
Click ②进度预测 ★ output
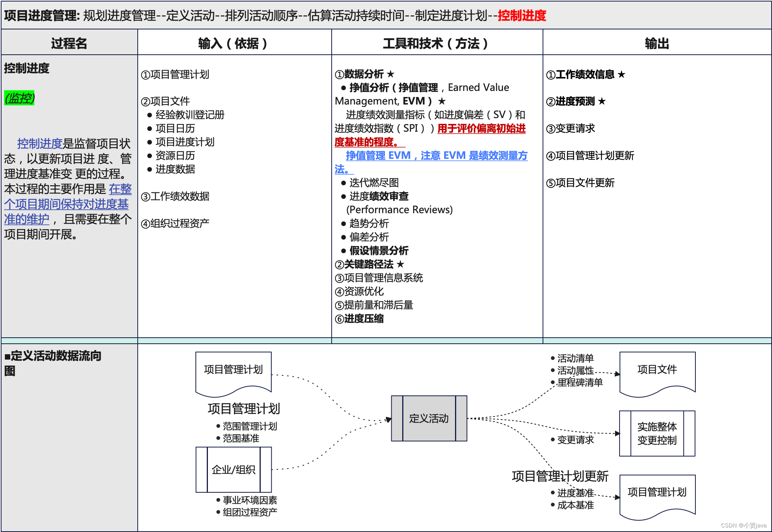[x=576, y=101]
